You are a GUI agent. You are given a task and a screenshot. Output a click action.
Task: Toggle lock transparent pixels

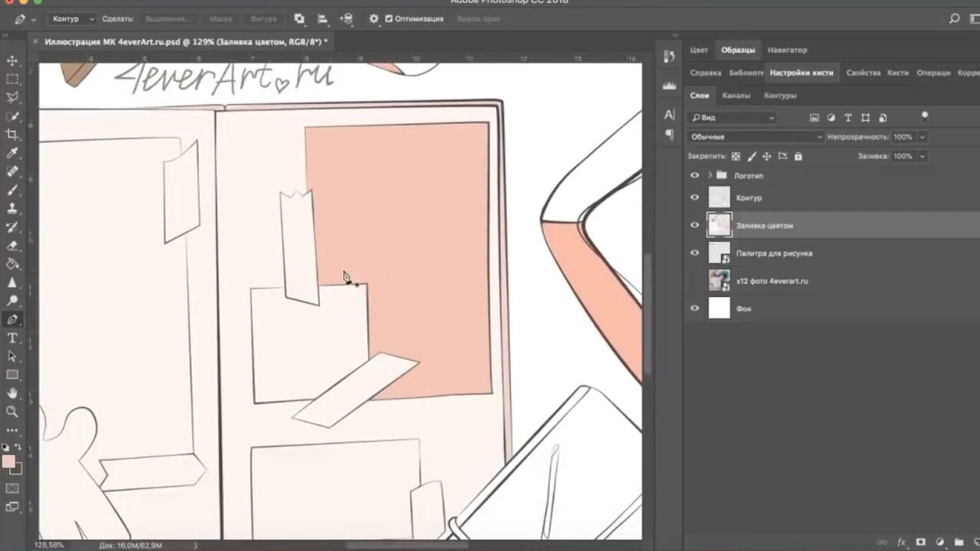736,156
